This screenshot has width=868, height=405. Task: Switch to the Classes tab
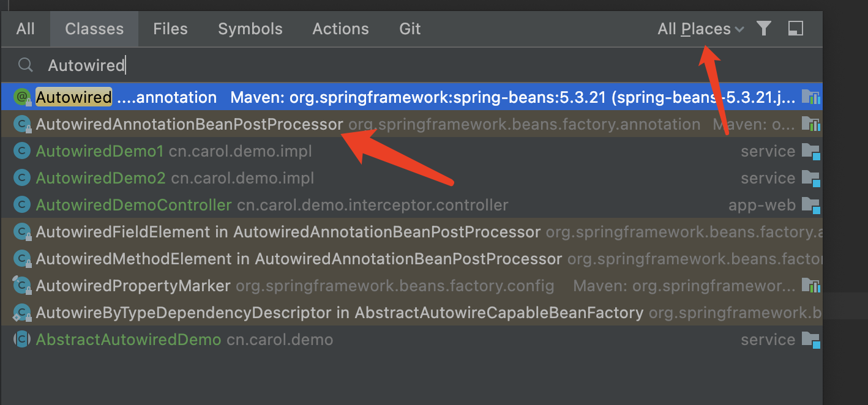94,29
